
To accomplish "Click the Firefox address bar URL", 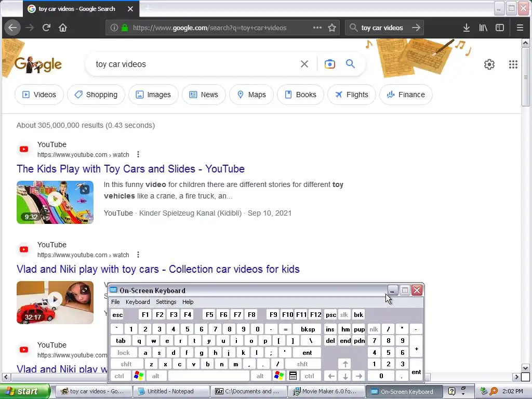I will (x=210, y=28).
